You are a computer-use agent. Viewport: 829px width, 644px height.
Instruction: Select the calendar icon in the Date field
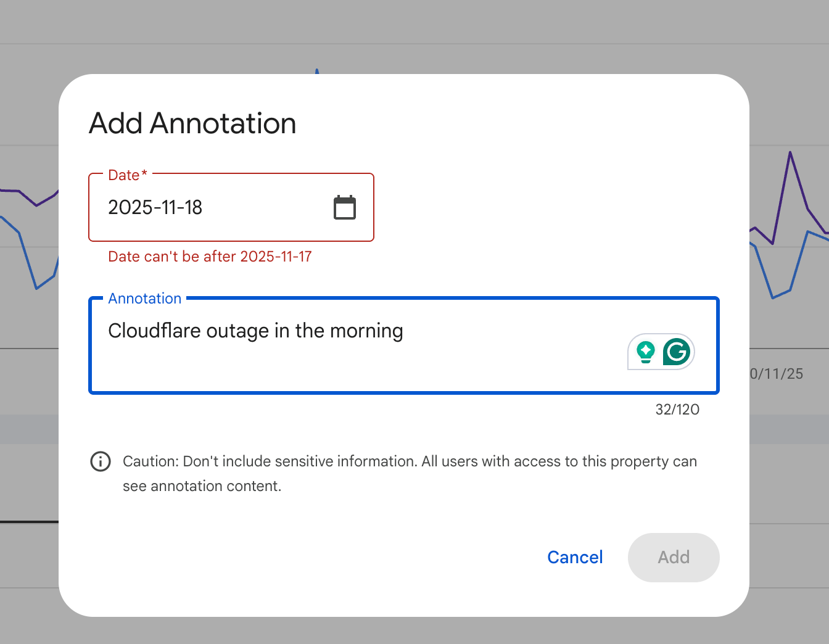pyautogui.click(x=345, y=207)
